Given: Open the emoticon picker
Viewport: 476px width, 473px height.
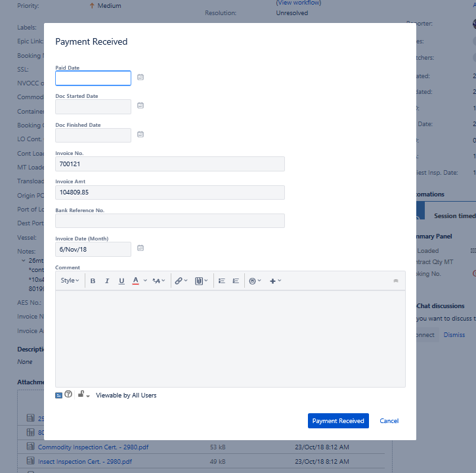Looking at the screenshot, I should tap(255, 281).
